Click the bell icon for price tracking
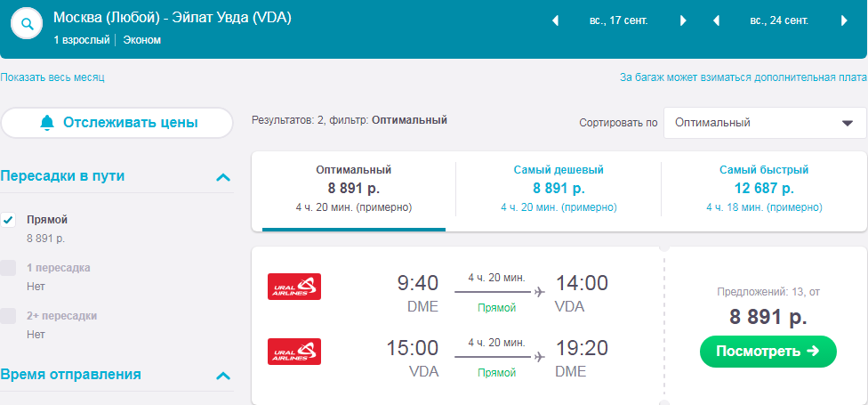 (x=48, y=123)
